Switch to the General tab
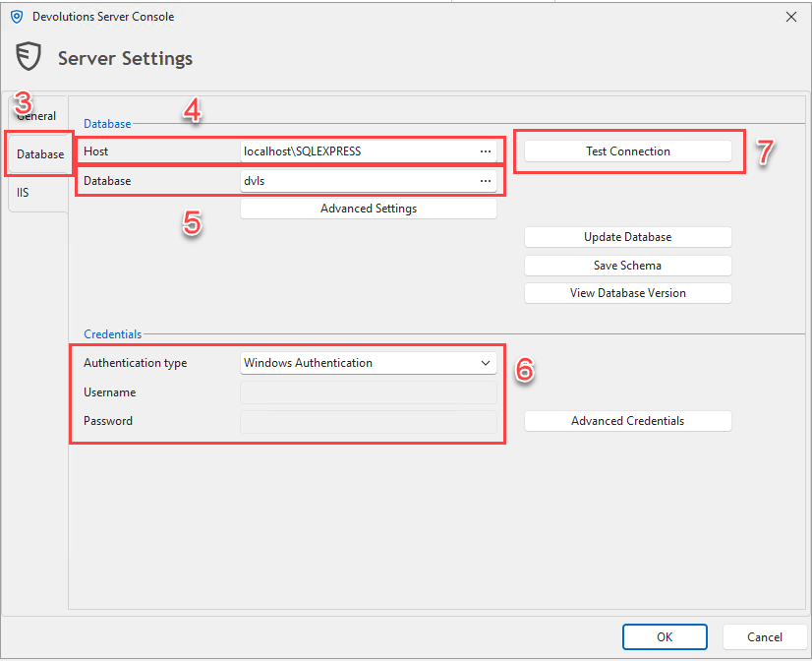This screenshot has height=661, width=812. [x=36, y=115]
